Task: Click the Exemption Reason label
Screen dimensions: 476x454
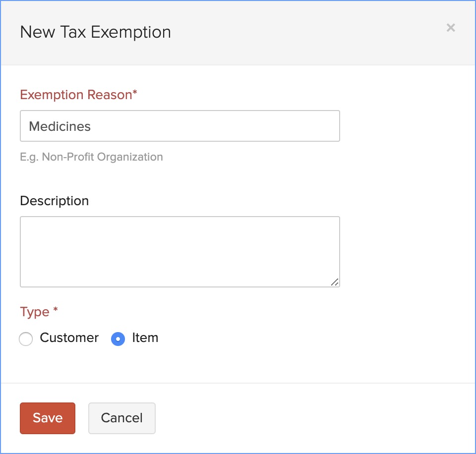Action: click(79, 95)
